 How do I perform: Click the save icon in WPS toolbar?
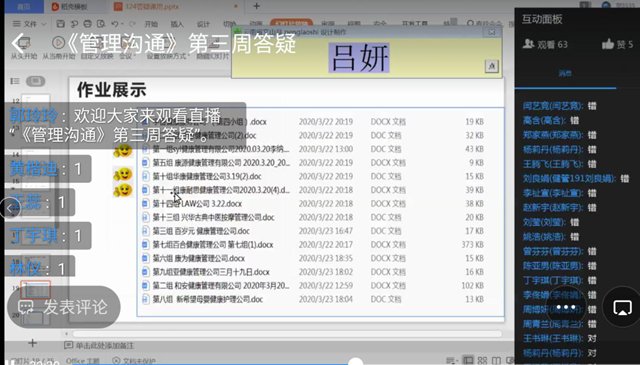point(60,24)
